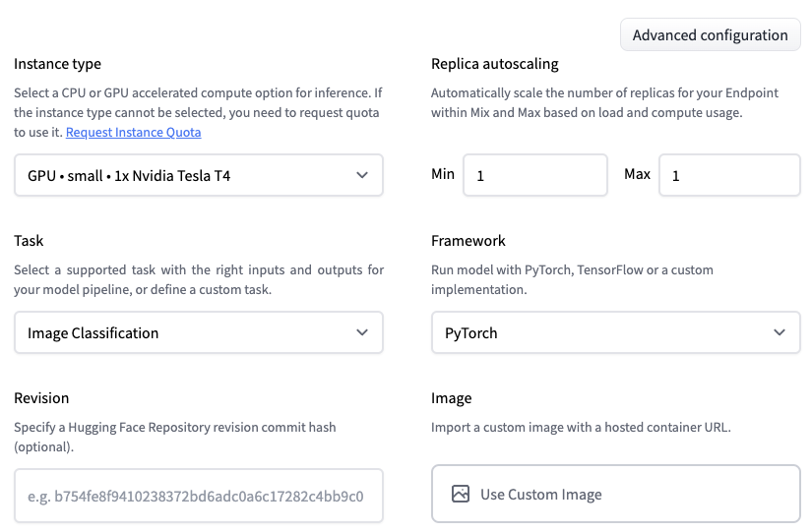Click the Instance type section heading
The width and height of the screenshot is (811, 532).
click(57, 64)
